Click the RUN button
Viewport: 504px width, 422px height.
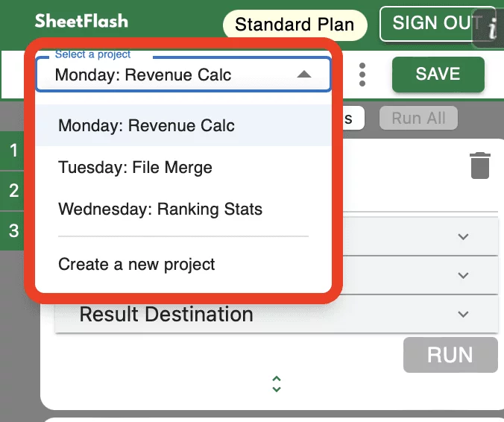(450, 355)
